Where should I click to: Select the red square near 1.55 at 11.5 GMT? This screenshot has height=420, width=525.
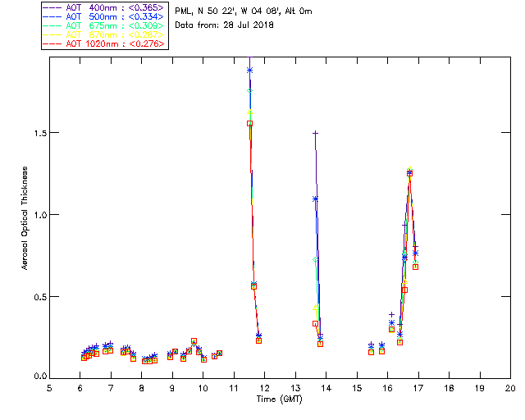pyautogui.click(x=249, y=124)
